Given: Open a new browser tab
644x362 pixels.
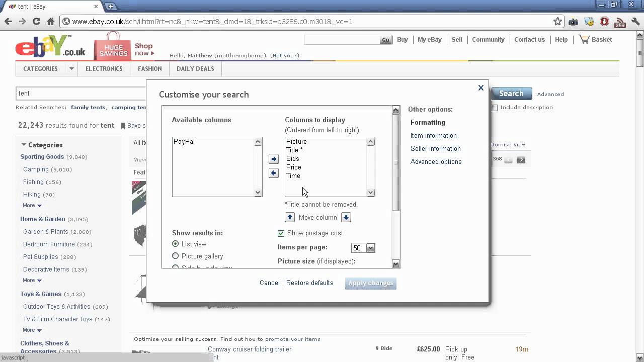Looking at the screenshot, I should (x=111, y=7).
